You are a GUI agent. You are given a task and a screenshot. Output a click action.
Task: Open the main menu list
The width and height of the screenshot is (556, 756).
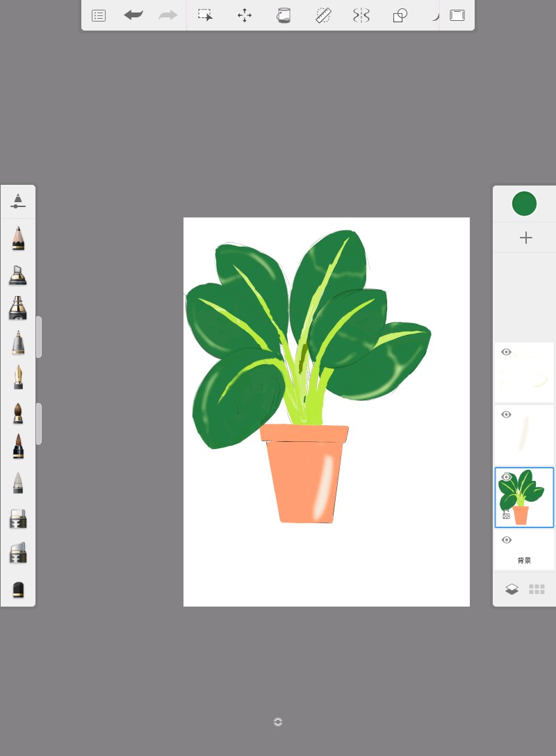point(99,15)
